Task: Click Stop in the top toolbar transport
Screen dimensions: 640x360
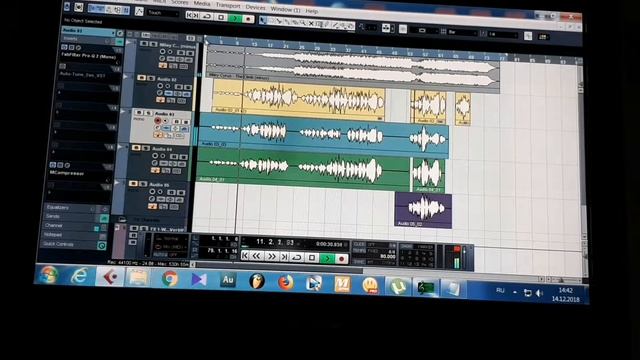Action: point(221,17)
